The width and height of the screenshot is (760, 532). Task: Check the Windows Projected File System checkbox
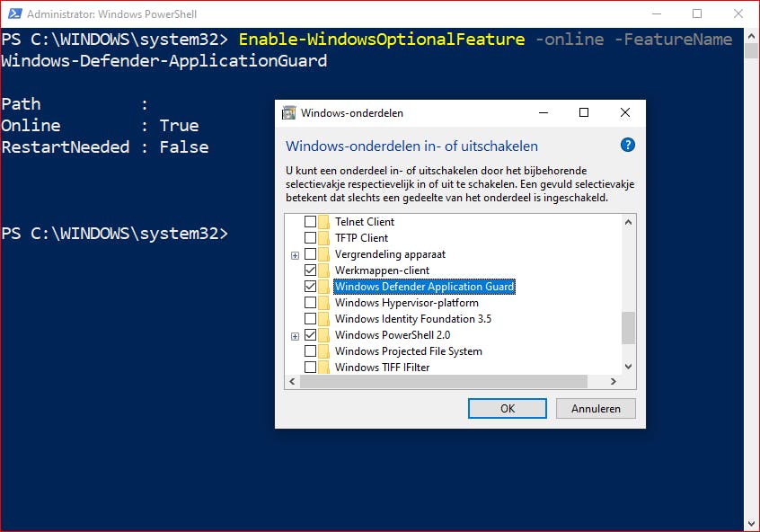click(x=310, y=351)
